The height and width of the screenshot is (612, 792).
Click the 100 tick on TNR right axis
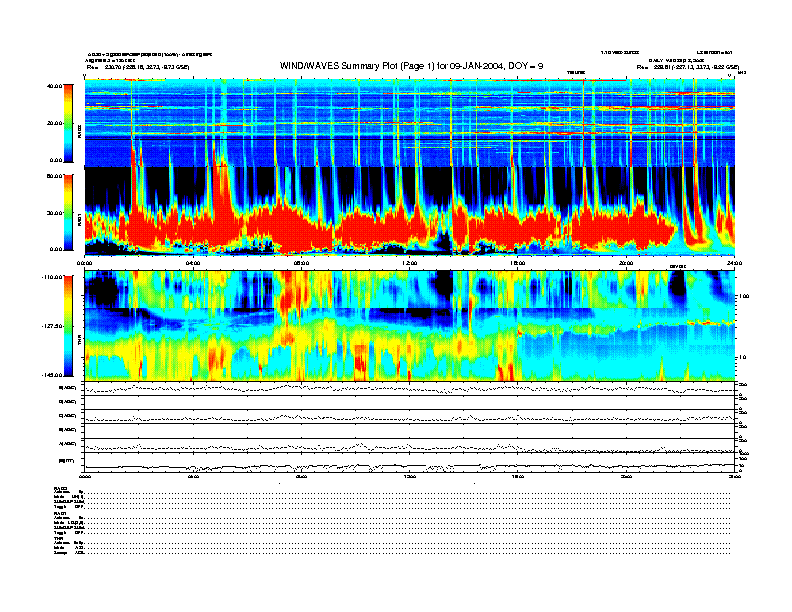tap(746, 297)
